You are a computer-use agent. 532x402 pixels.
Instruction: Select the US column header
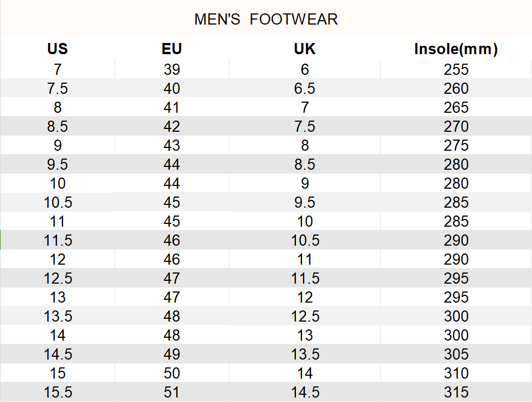click(x=57, y=49)
